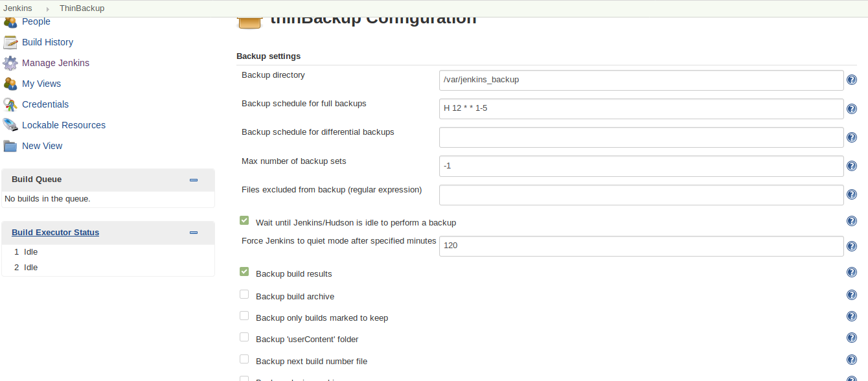
Task: Click the Lockable Resources drive icon
Action: point(10,125)
